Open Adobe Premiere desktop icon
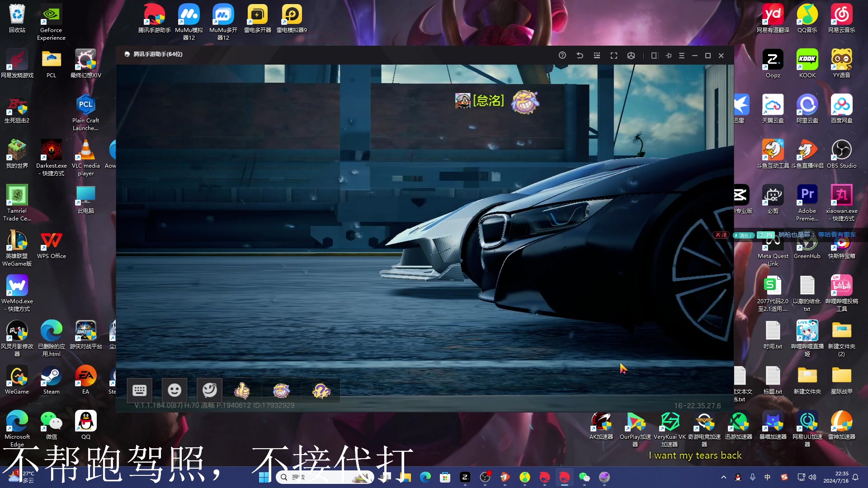The height and width of the screenshot is (488, 868). [807, 203]
